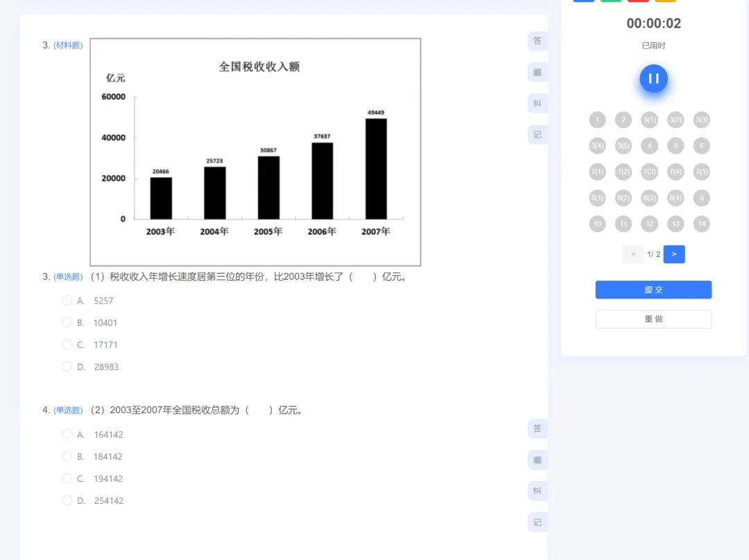Image resolution: width=749 pixels, height=560 pixels.
Task: Select option A 5257
Action: click(67, 300)
